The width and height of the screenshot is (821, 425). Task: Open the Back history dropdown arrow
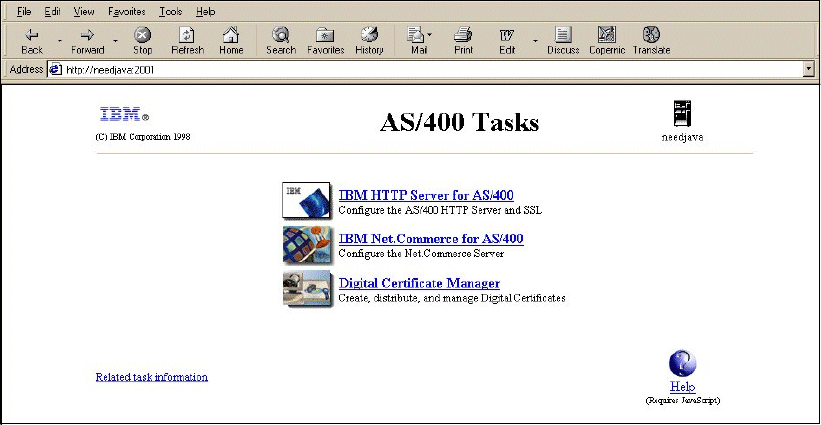pos(59,41)
